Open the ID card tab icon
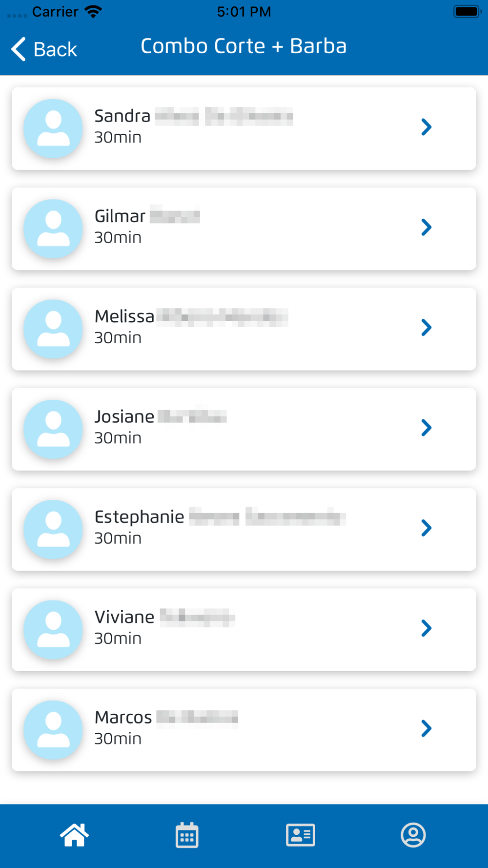This screenshot has width=488, height=868. click(300, 835)
